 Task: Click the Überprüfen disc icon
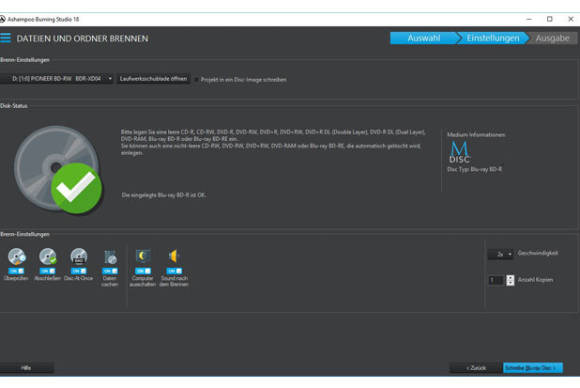pyautogui.click(x=17, y=257)
